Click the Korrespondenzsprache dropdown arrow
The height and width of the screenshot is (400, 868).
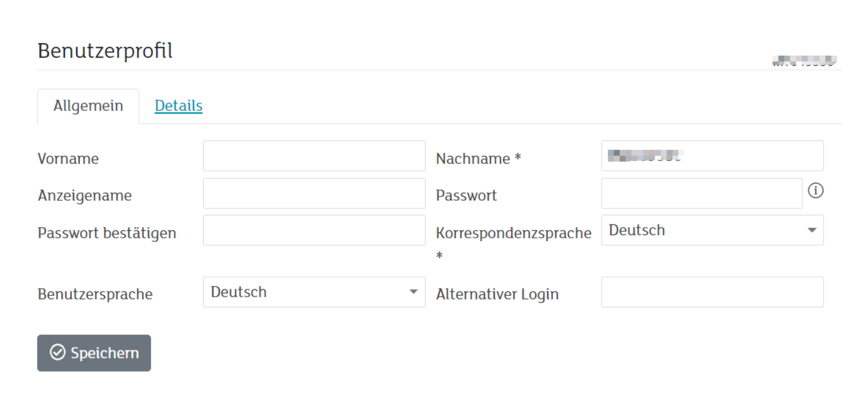pos(812,230)
